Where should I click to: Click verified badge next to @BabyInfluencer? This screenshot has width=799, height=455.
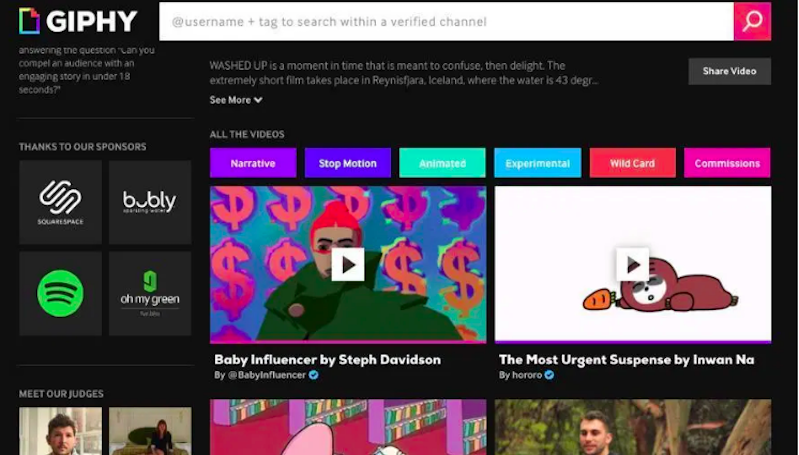[x=313, y=375]
